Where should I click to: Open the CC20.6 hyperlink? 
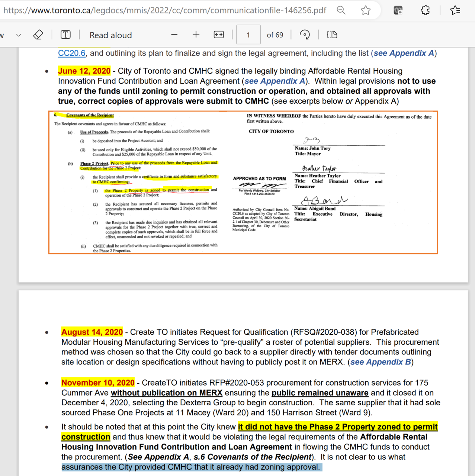[x=72, y=53]
